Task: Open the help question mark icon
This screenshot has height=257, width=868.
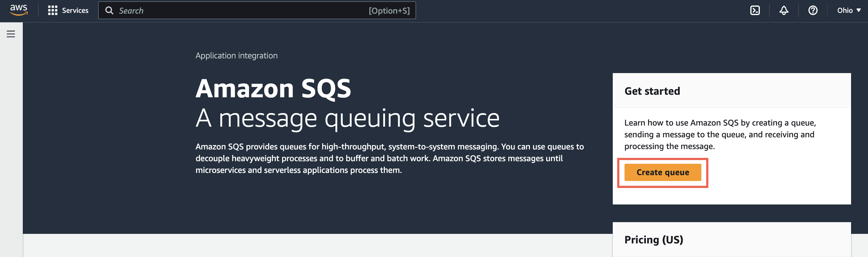Action: pyautogui.click(x=813, y=10)
